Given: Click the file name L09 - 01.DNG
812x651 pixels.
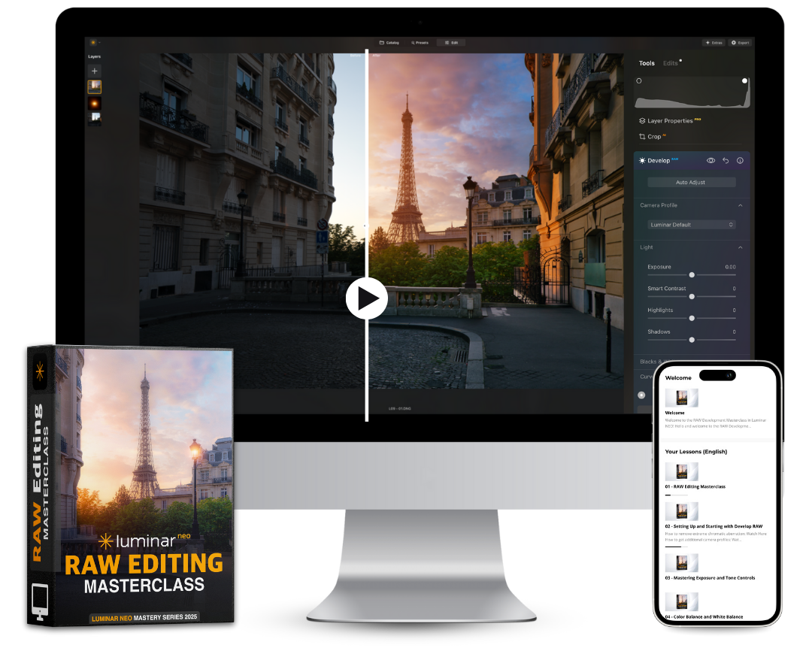Looking at the screenshot, I should (400, 409).
